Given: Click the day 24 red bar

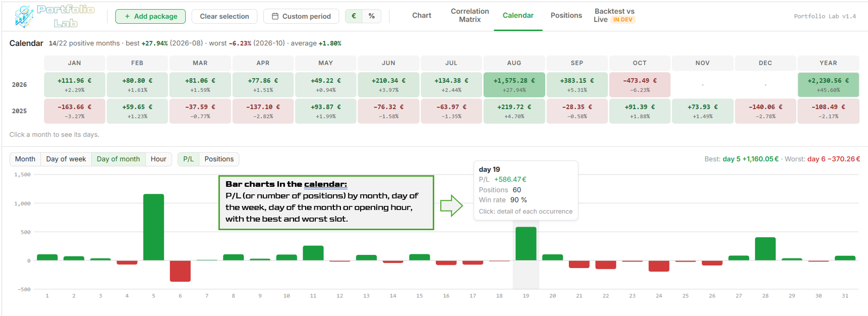Looking at the screenshot, I should click(659, 266).
